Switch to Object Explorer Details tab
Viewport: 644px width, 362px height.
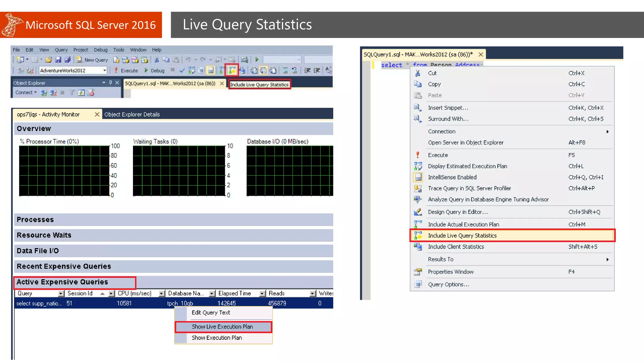pyautogui.click(x=132, y=114)
